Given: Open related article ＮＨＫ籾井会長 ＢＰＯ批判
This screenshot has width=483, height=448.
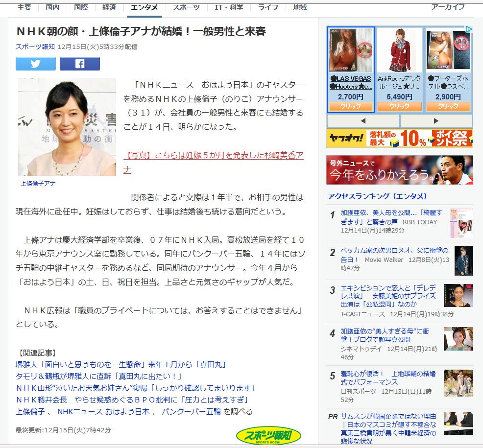Looking at the screenshot, I should pos(132,400).
